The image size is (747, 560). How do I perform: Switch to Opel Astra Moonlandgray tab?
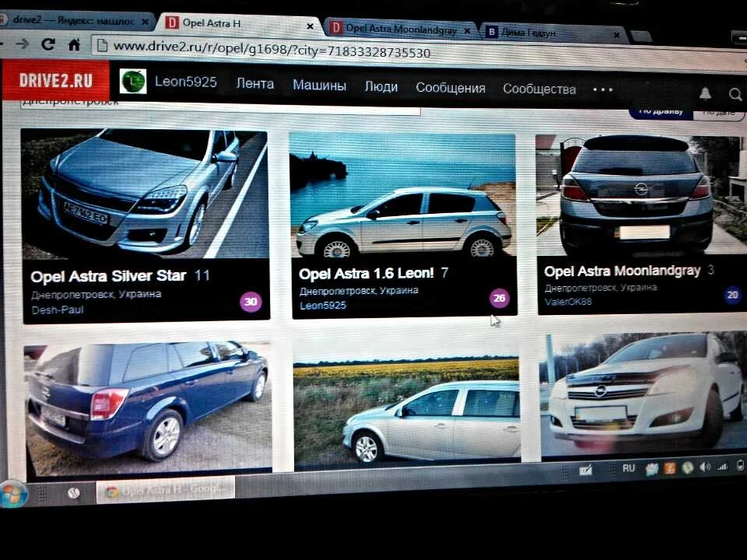click(402, 30)
